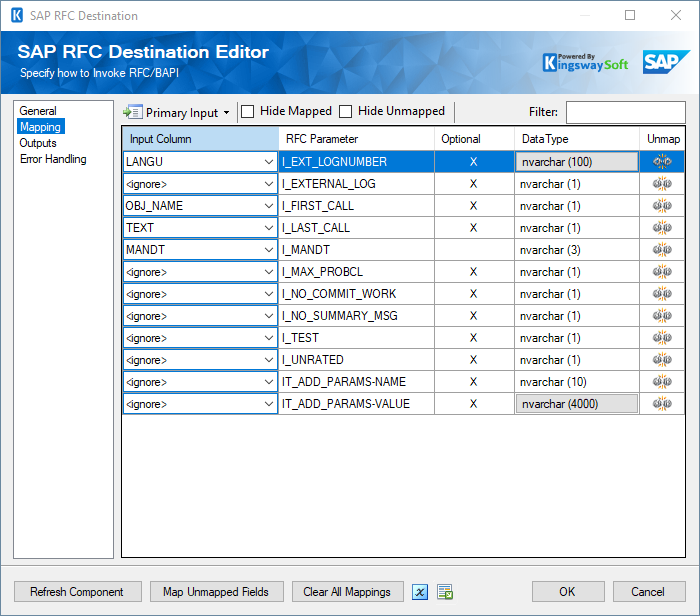Click nvarchar (4000) data type cell

point(576,404)
